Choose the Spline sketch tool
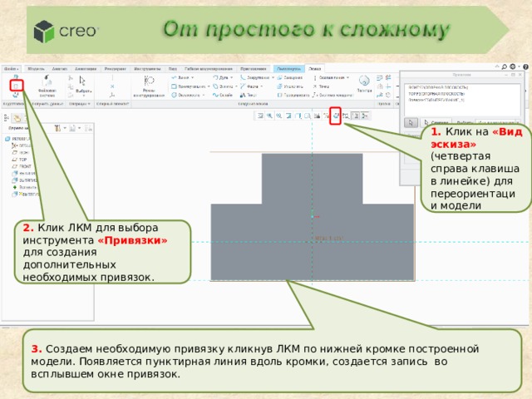The width and height of the screenshot is (532, 399). 223,96
